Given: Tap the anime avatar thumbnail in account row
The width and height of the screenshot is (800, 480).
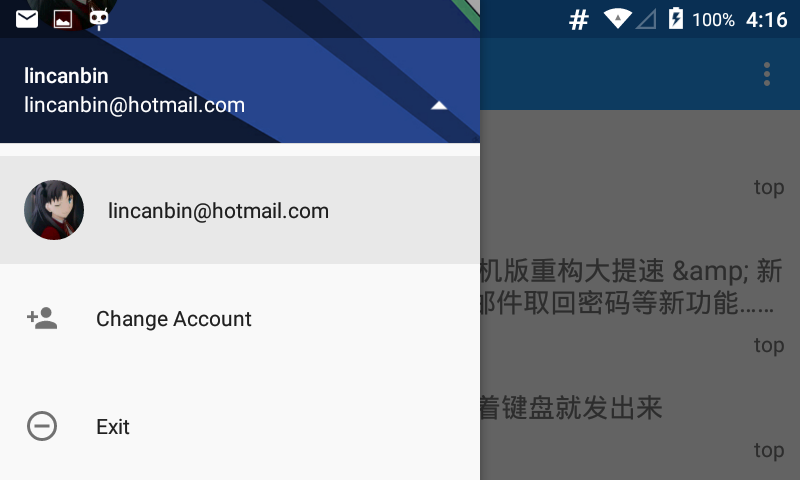Looking at the screenshot, I should tap(54, 210).
